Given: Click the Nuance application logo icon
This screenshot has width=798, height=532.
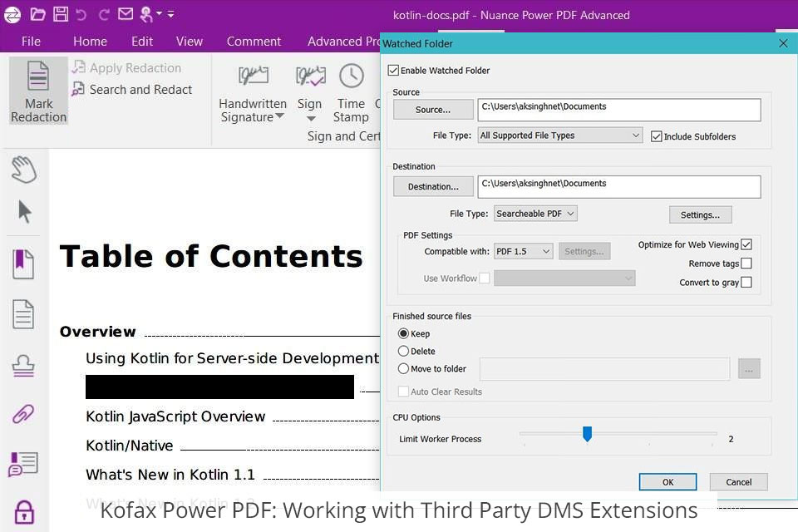Looking at the screenshot, I should 12,15.
